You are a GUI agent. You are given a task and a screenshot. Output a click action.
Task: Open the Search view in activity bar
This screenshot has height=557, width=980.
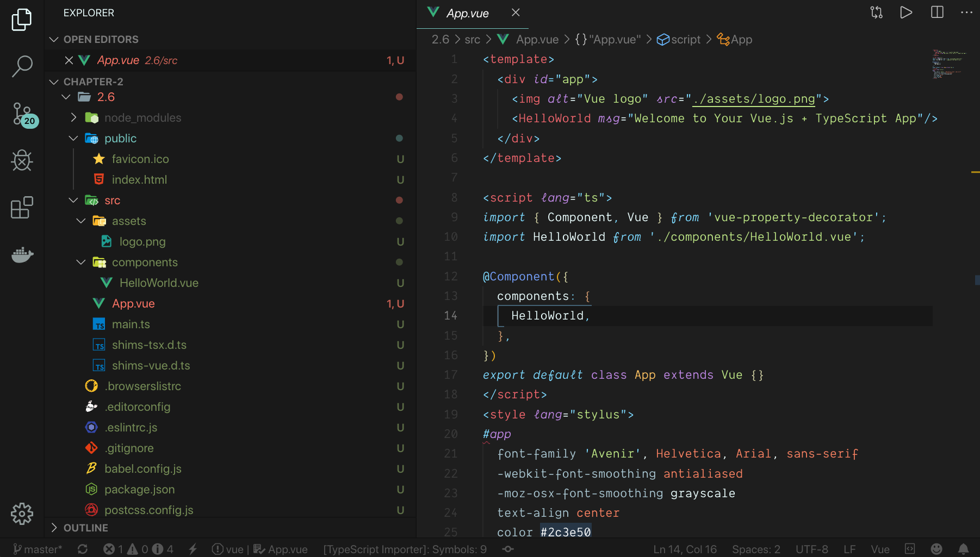coord(22,66)
